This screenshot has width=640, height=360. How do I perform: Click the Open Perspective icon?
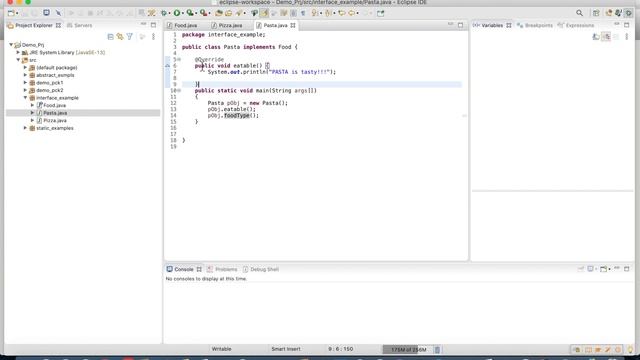pos(596,13)
